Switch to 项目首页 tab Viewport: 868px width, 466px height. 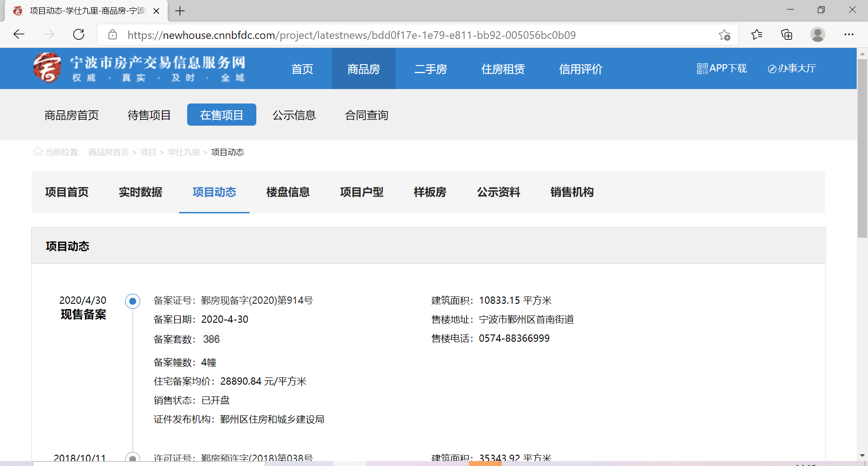67,192
